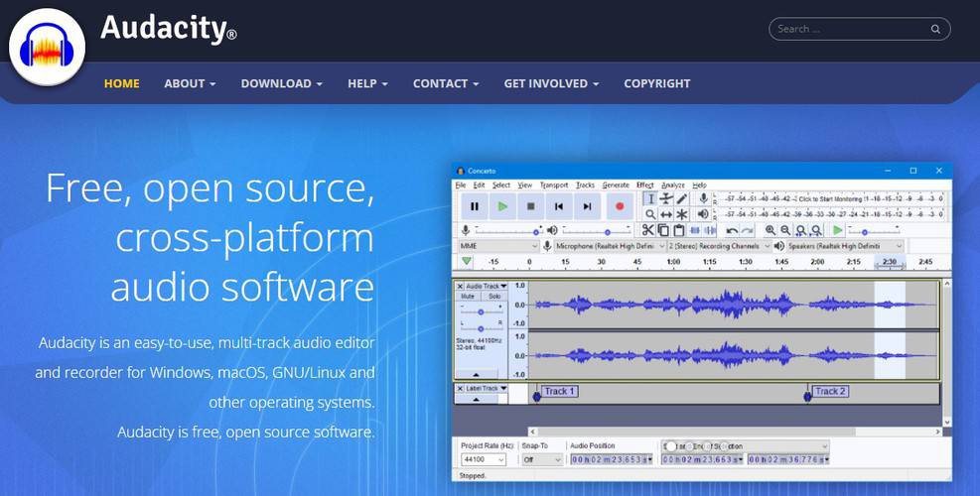Select the asterisk Multi-Tool
The height and width of the screenshot is (496, 980).
click(682, 214)
